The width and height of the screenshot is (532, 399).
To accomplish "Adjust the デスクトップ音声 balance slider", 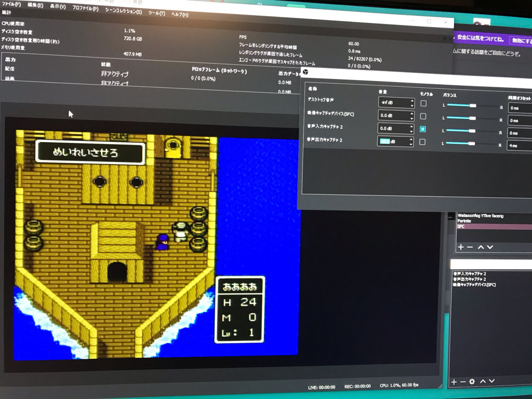I will tap(472, 105).
